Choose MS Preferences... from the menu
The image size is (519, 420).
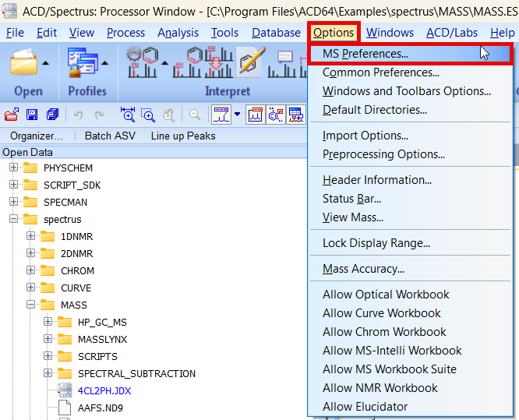[411, 54]
